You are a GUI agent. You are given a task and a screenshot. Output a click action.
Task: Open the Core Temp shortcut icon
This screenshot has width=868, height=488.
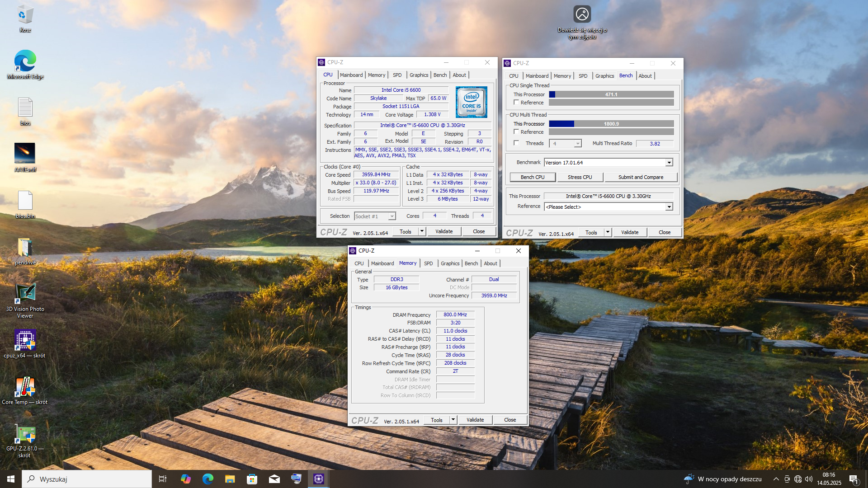pyautogui.click(x=25, y=387)
